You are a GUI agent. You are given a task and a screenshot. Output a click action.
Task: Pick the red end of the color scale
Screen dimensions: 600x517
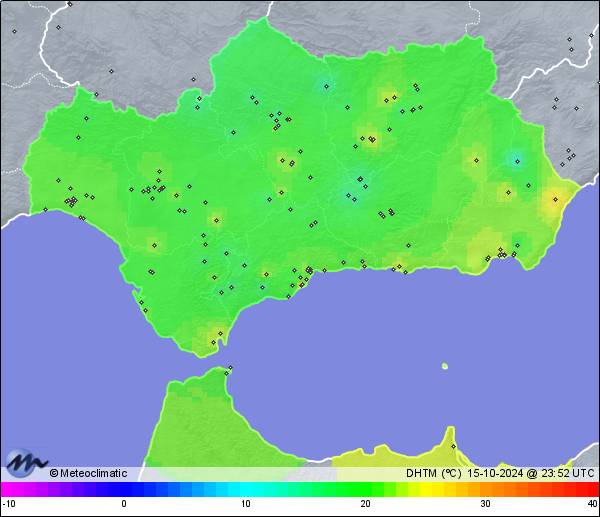point(591,489)
